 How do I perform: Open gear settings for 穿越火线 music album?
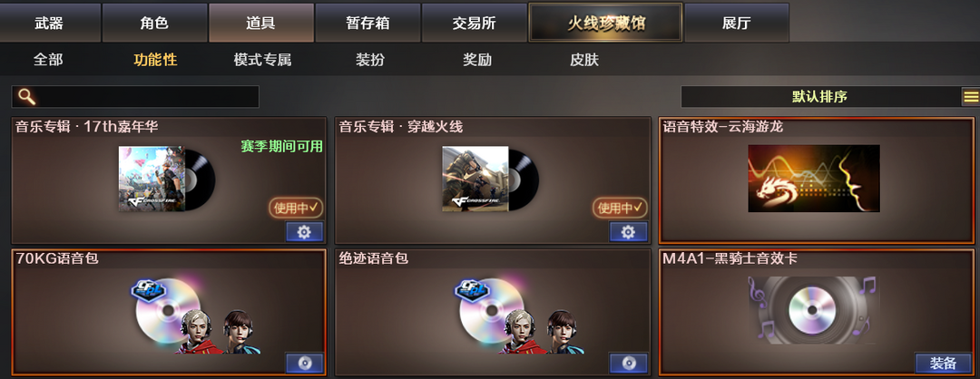click(x=628, y=232)
